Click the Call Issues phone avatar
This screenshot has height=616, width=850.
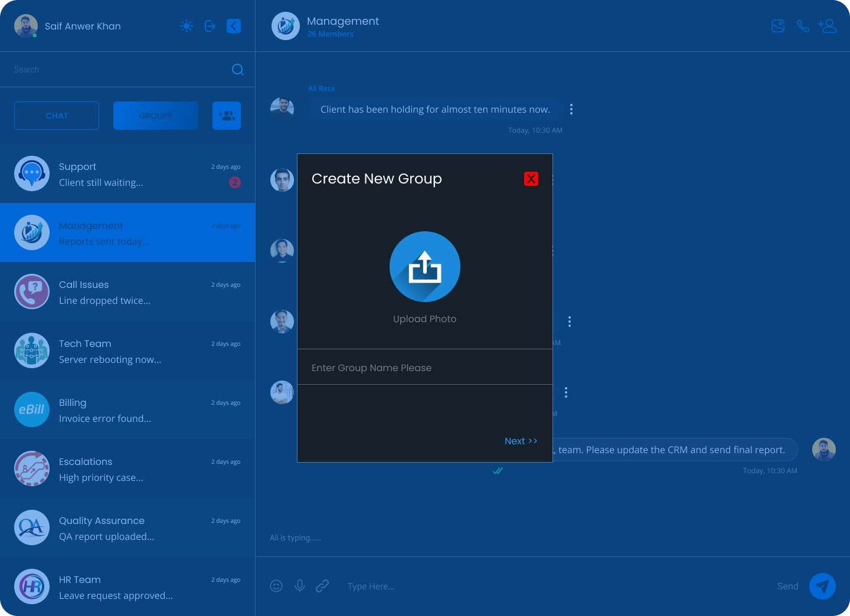32,291
